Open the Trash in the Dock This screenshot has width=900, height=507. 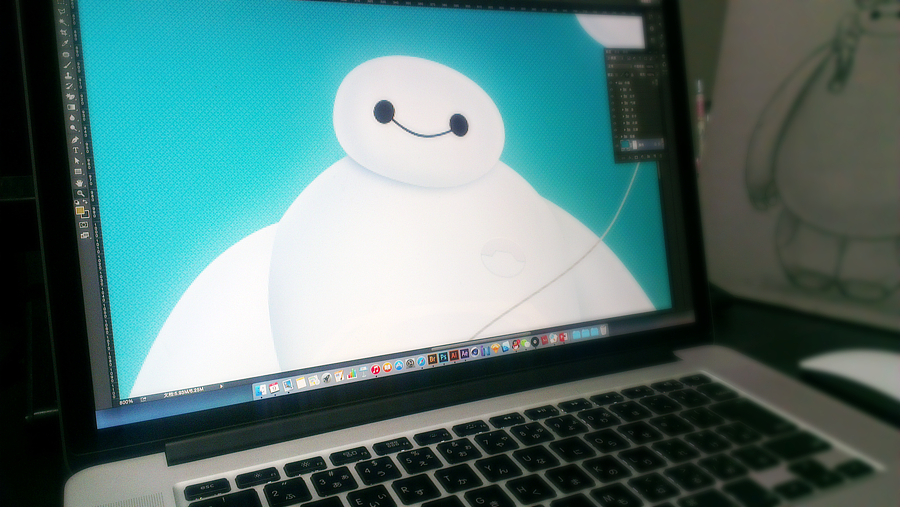click(x=603, y=330)
